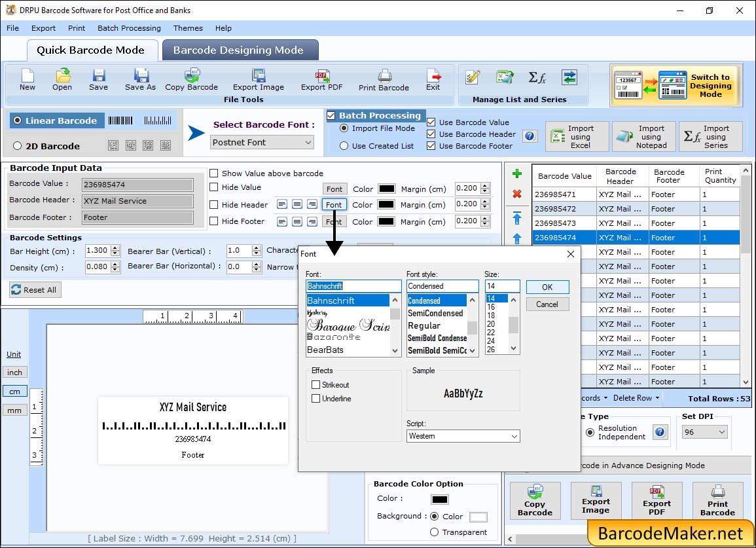This screenshot has height=548, width=756.
Task: Uncheck Use Barcode Value
Action: pos(431,122)
